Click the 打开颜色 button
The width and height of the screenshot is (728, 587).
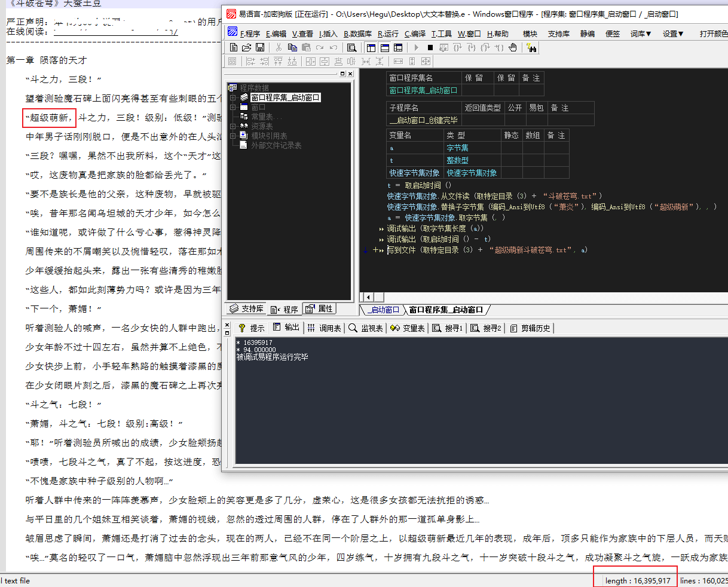(x=713, y=34)
